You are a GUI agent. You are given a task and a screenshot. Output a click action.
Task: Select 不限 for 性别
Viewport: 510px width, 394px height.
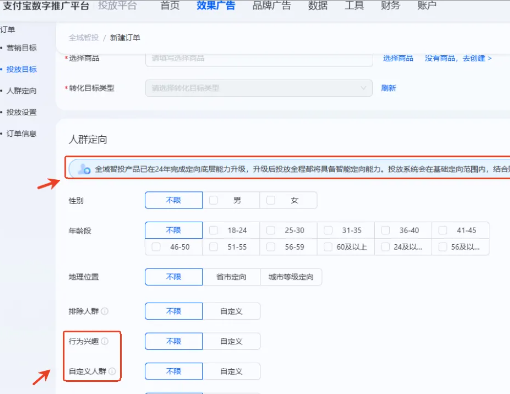click(174, 200)
